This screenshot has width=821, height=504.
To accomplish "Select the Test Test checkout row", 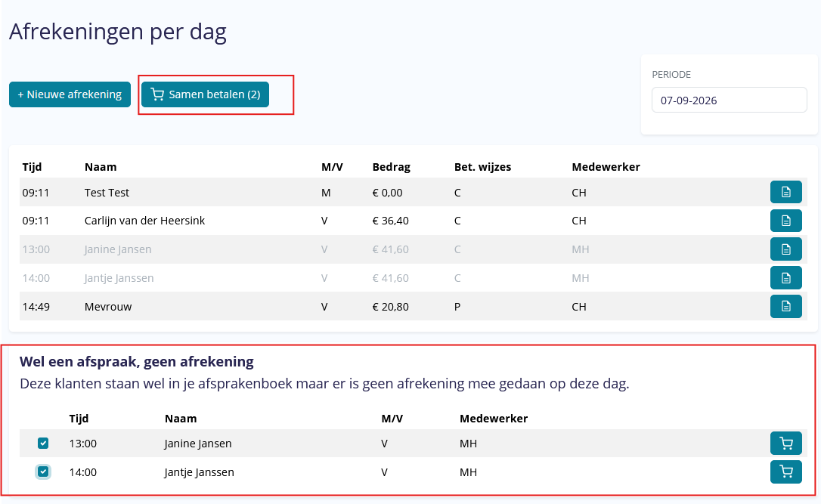I will (x=413, y=192).
